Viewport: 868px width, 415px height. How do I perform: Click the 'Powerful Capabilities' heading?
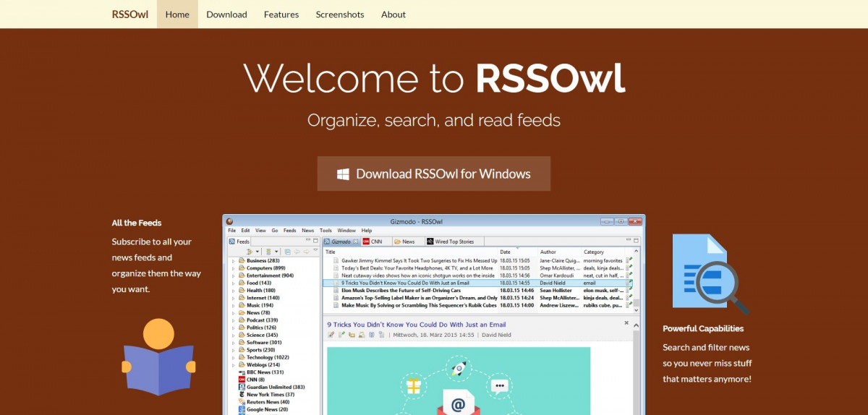point(703,328)
